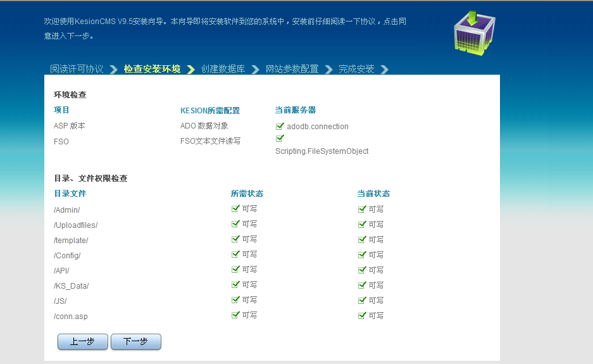Click /KS_Data/ required status check mark
Screen dimensions: 593x364
[x=235, y=284]
